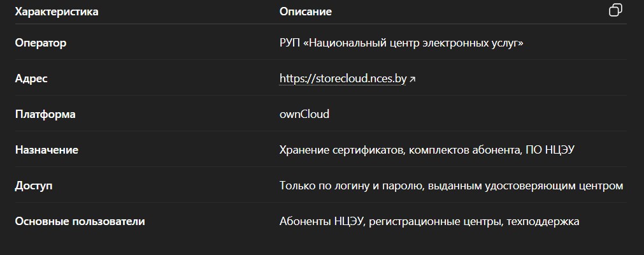The width and height of the screenshot is (644, 255).
Task: Click the Характеристика column header
Action: [x=57, y=11]
